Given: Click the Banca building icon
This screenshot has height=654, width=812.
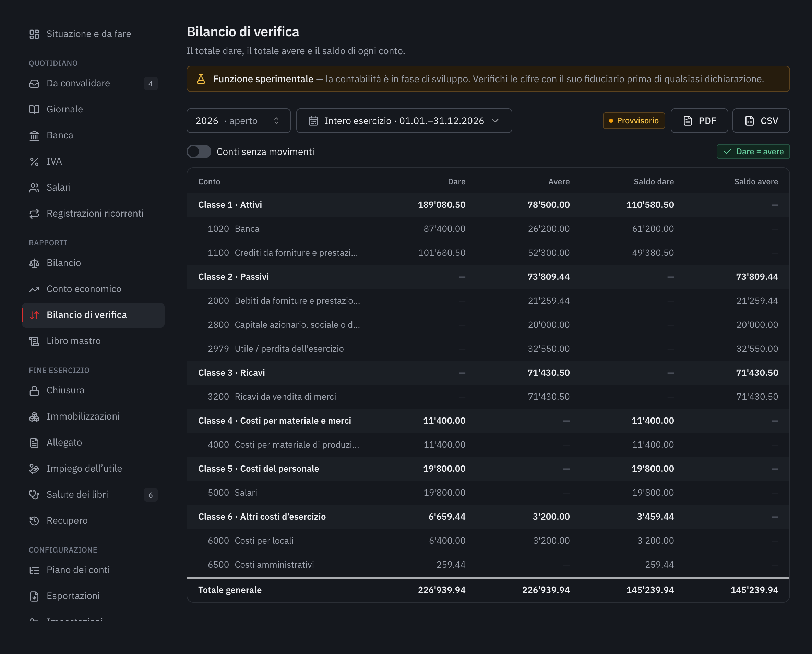Looking at the screenshot, I should [x=34, y=136].
